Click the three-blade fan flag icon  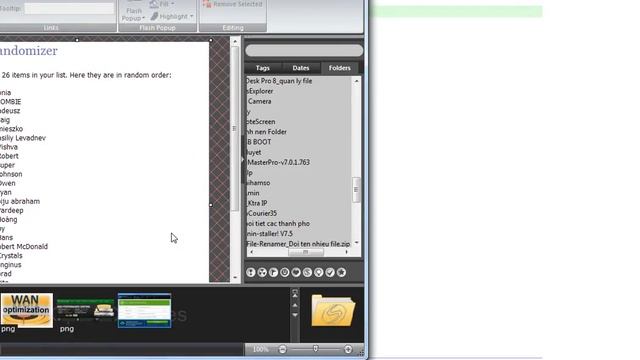pos(262,272)
